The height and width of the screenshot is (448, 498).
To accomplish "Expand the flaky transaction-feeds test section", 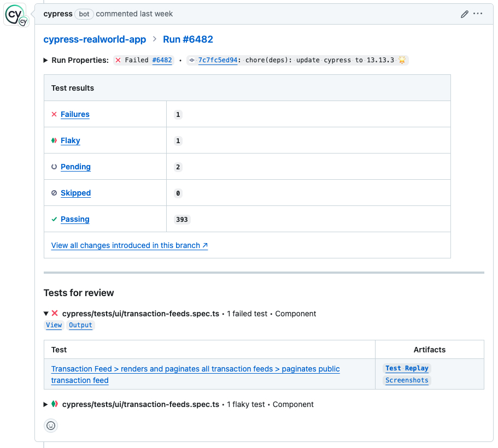I will click(x=46, y=404).
